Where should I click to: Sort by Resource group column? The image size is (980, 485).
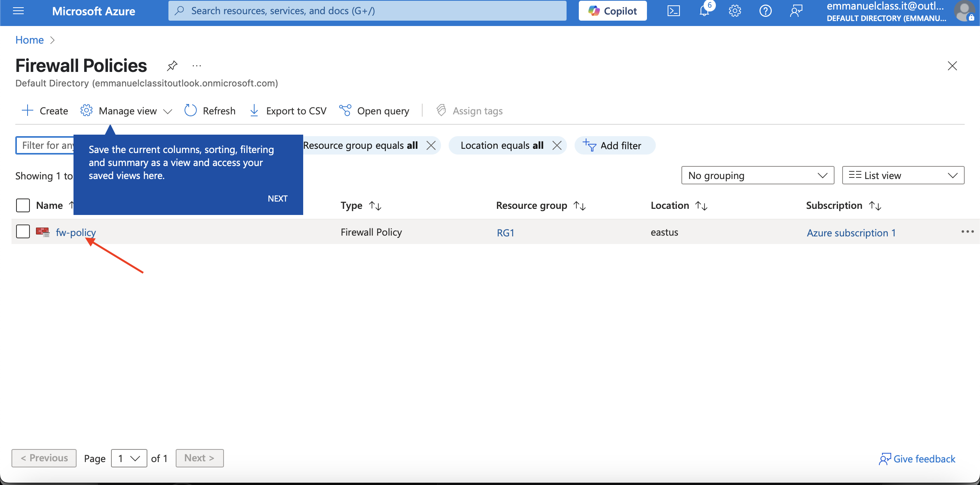pos(541,205)
